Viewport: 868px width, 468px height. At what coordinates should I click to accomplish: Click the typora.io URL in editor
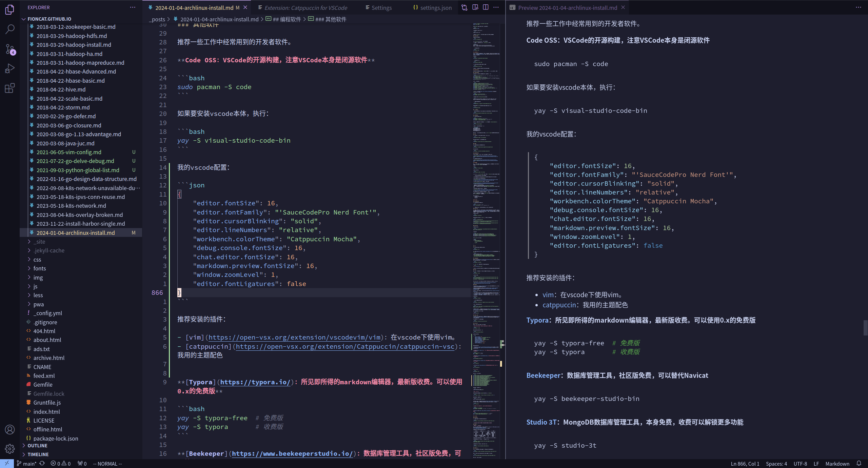(255, 382)
